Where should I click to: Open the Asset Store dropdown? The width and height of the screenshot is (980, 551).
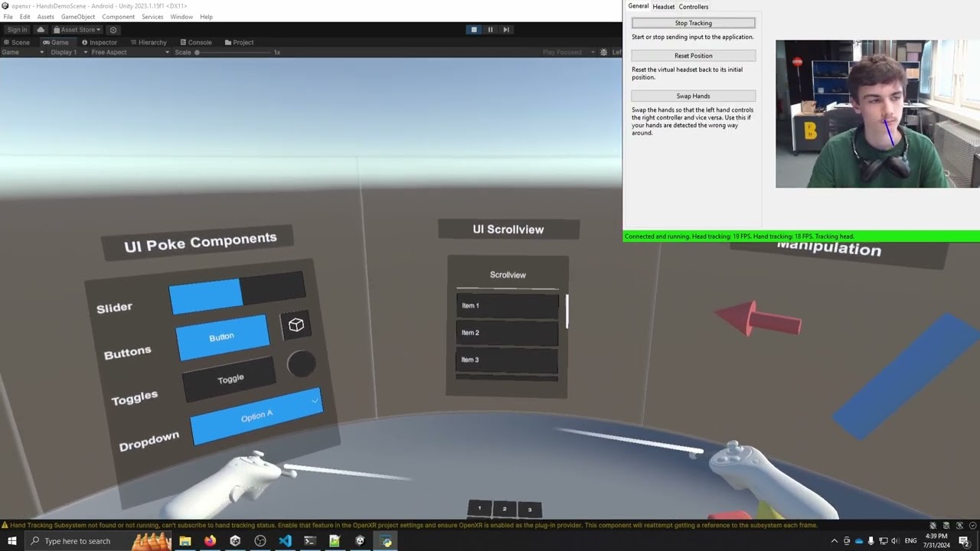click(77, 30)
